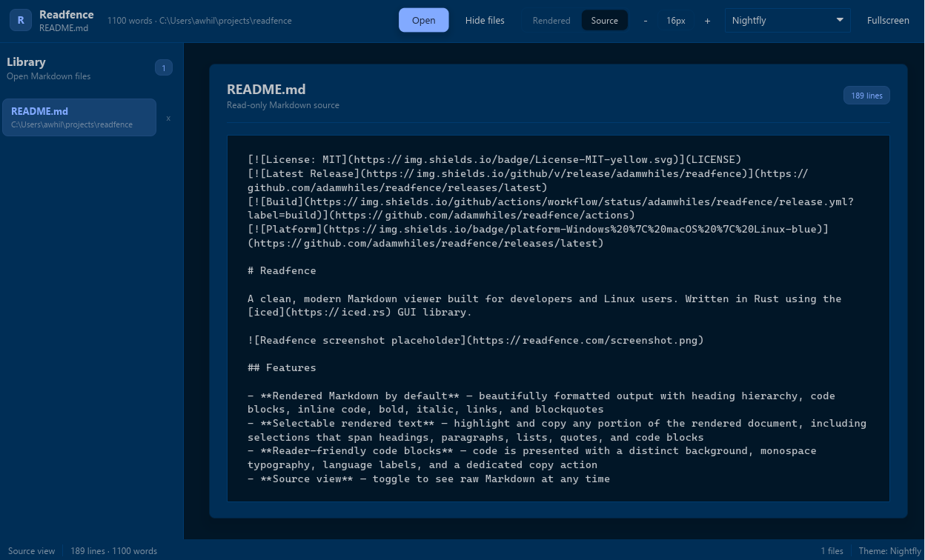Enter Fullscreen mode

888,20
